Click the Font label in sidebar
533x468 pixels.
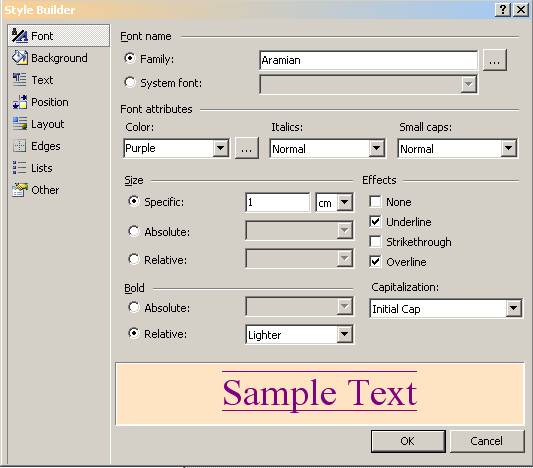[x=42, y=36]
